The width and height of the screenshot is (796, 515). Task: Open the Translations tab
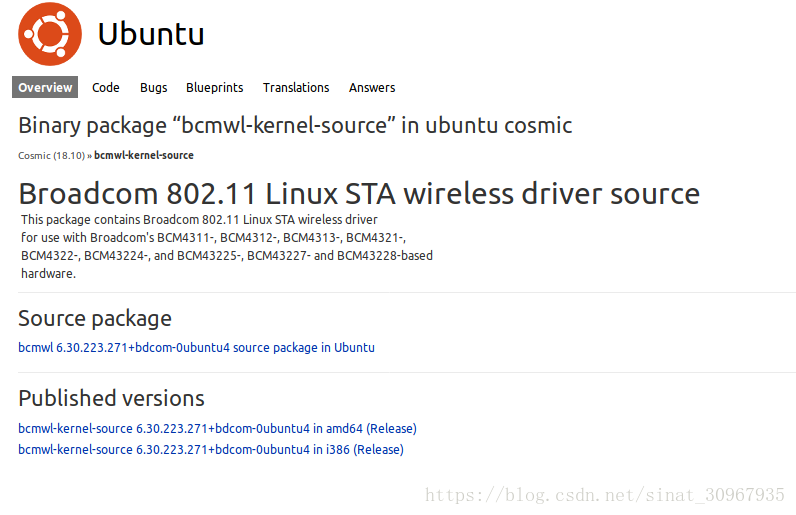click(x=296, y=87)
